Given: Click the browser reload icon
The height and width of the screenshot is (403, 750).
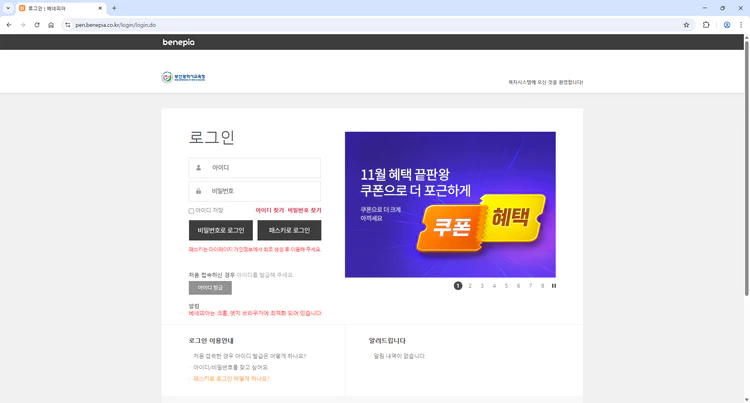Looking at the screenshot, I should pyautogui.click(x=37, y=25).
